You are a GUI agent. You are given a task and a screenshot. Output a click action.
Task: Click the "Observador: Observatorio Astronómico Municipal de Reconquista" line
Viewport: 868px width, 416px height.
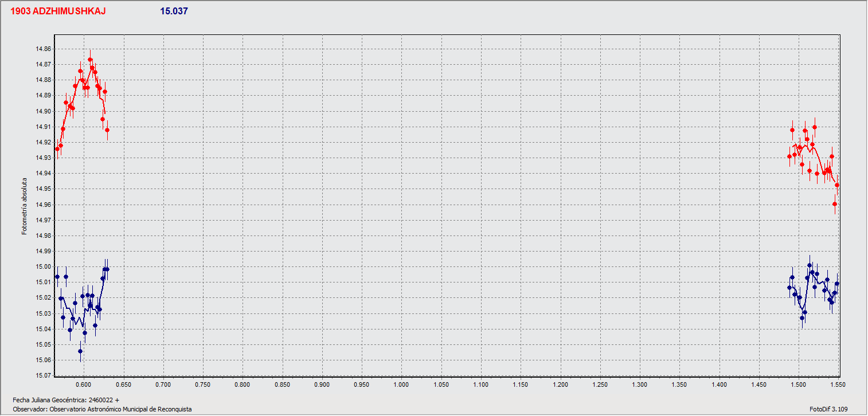pyautogui.click(x=102, y=409)
